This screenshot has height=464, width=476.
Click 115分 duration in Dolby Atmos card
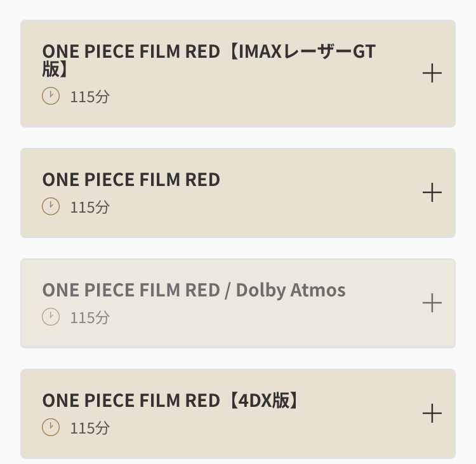(90, 317)
